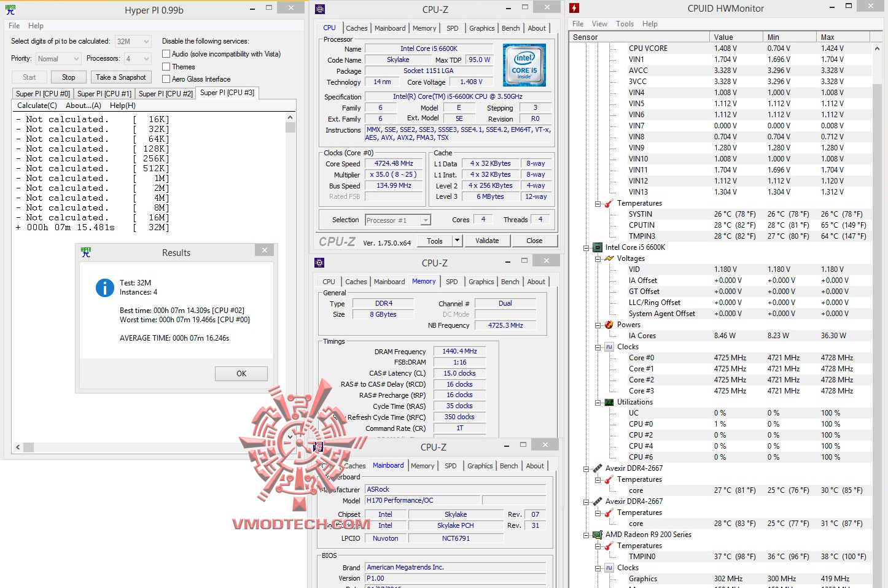Switch to the Super PI [CPU #0] tab
The image size is (888, 588).
43,93
